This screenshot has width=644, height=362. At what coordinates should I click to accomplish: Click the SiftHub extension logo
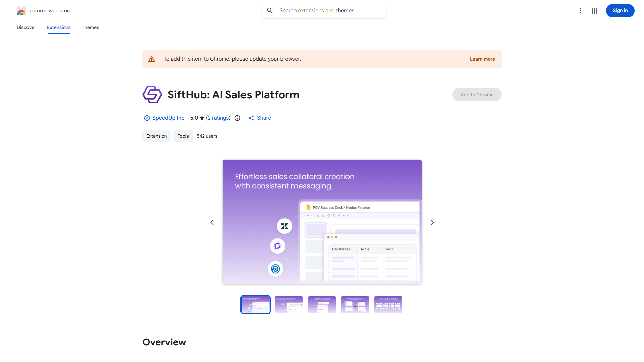(x=152, y=94)
